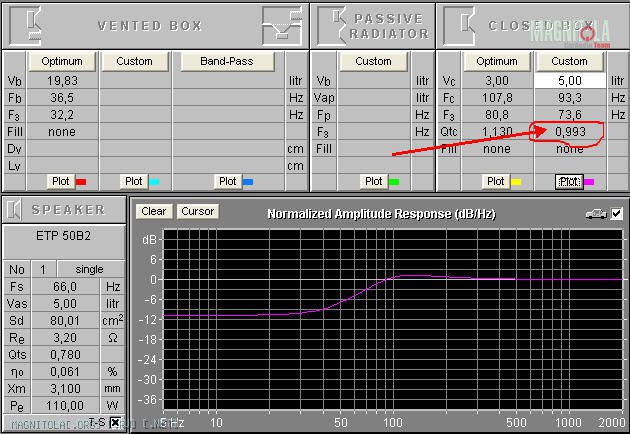Click the vented box speaker icon

[x=25, y=27]
